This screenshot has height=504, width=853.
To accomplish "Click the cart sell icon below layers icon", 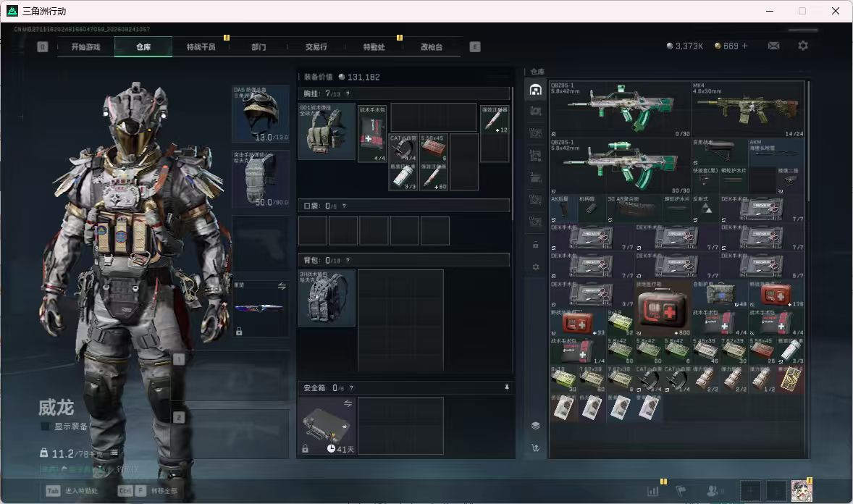I will pyautogui.click(x=535, y=448).
